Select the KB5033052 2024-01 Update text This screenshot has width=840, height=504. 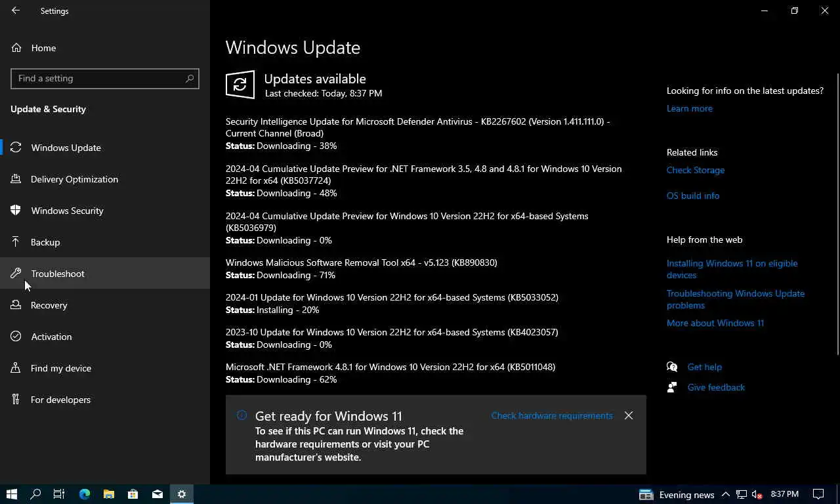coord(392,297)
